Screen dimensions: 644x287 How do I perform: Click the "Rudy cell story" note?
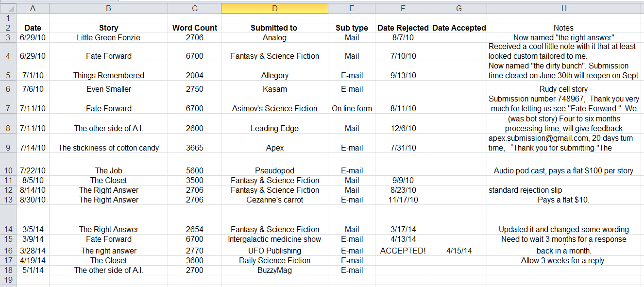click(563, 89)
